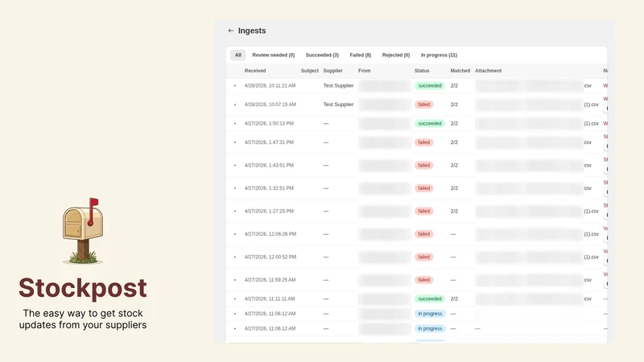
Task: Click failed badge in the 1:32:51 PM row
Action: click(424, 188)
